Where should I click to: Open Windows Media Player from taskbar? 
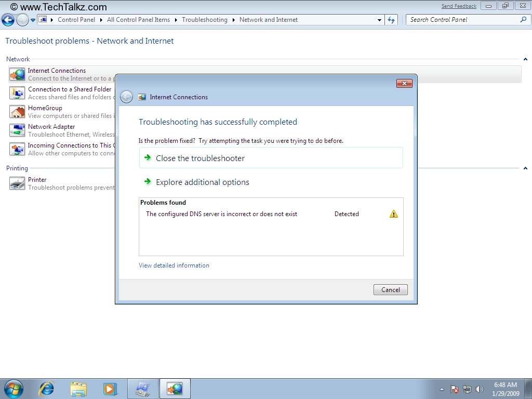coord(110,389)
